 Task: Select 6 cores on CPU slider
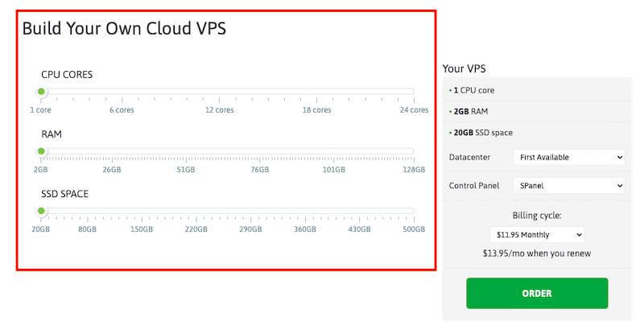pos(122,92)
